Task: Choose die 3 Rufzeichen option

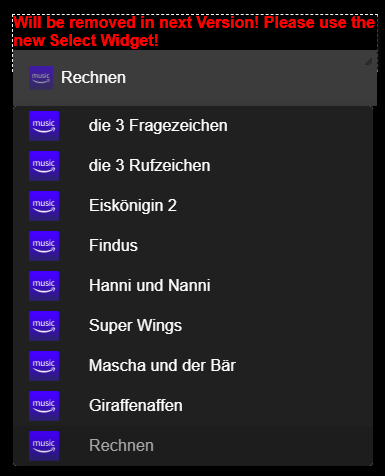Action: tap(193, 166)
